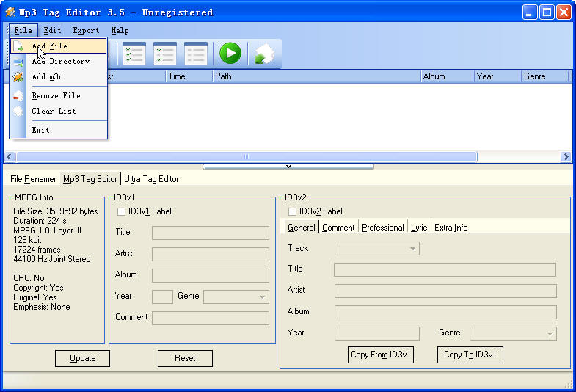Sort the list by Genre column header
The height and width of the screenshot is (392, 576).
[545, 76]
